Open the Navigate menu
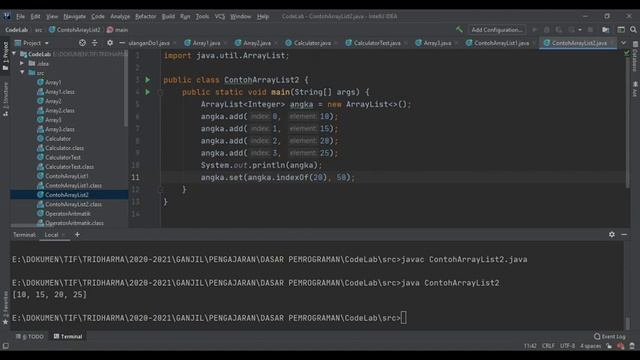The image size is (640, 360). pyautogui.click(x=74, y=16)
